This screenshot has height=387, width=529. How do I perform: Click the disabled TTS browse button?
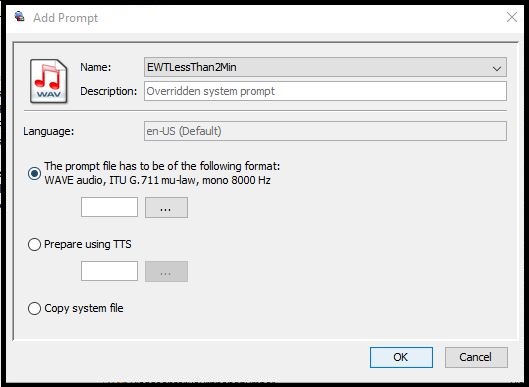(x=166, y=271)
